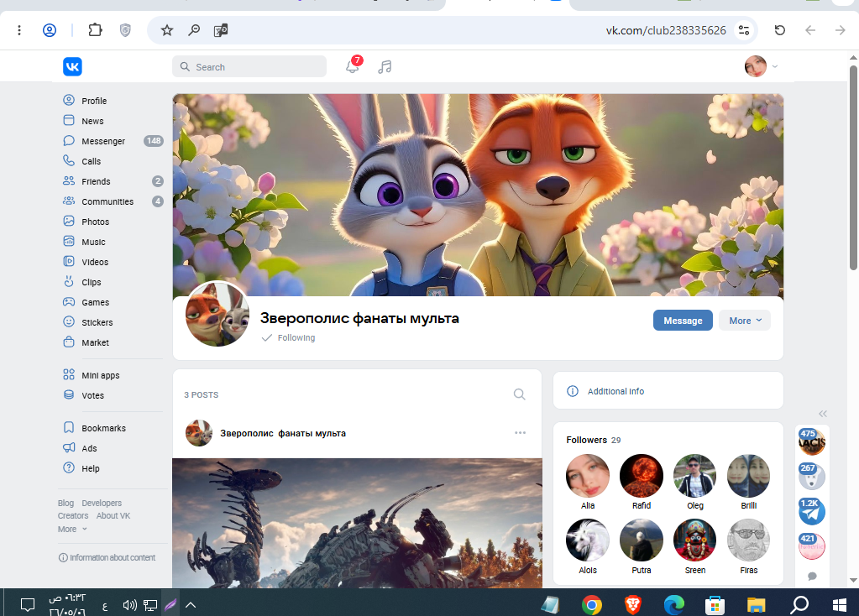Open Brave browser from the taskbar
This screenshot has height=616, width=859.
pyautogui.click(x=633, y=604)
